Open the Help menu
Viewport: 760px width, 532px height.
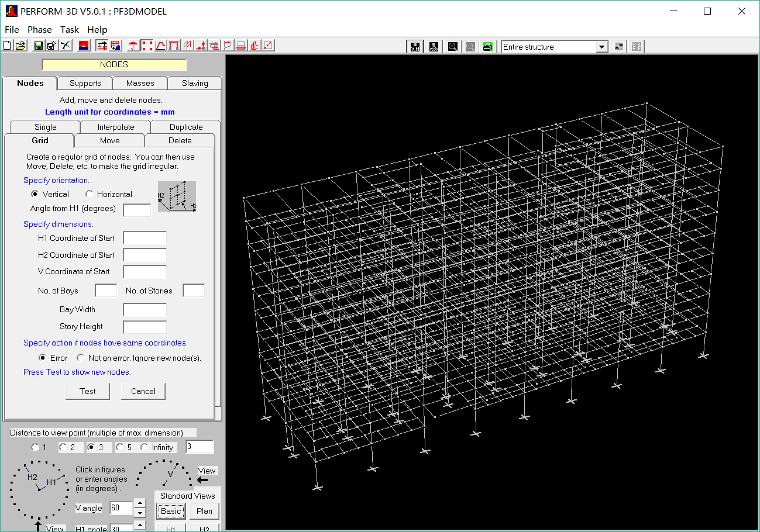coord(97,29)
